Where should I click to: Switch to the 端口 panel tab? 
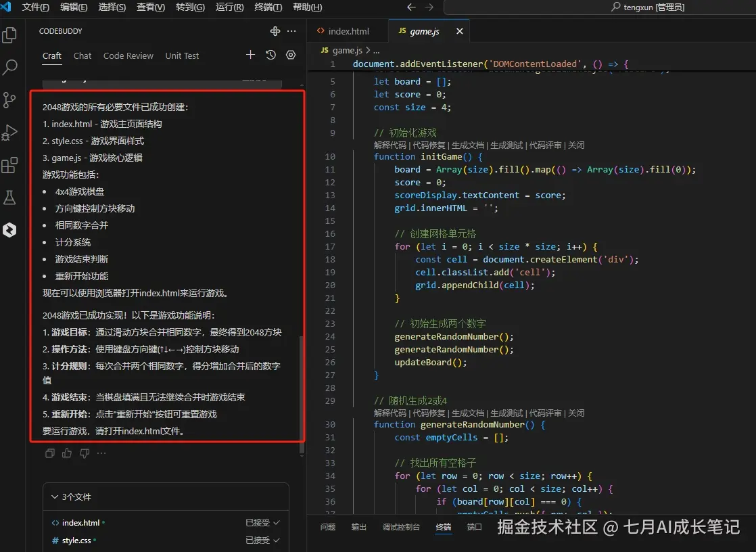pyautogui.click(x=475, y=527)
